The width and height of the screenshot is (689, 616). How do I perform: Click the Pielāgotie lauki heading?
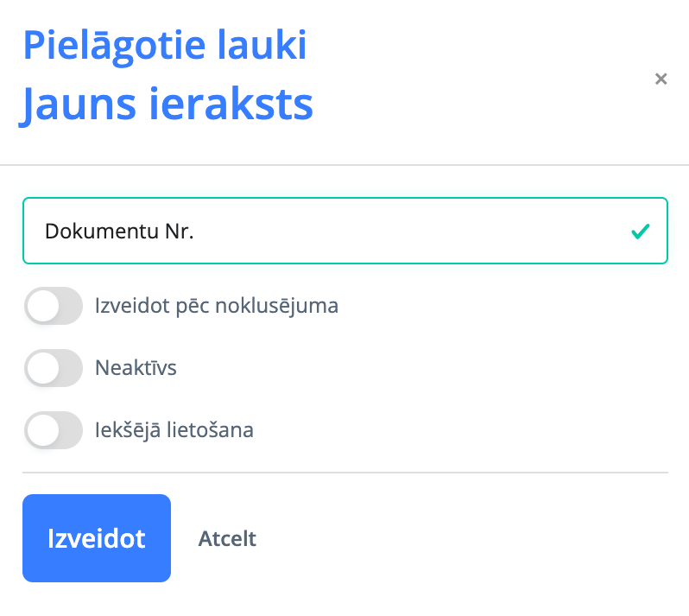164,45
